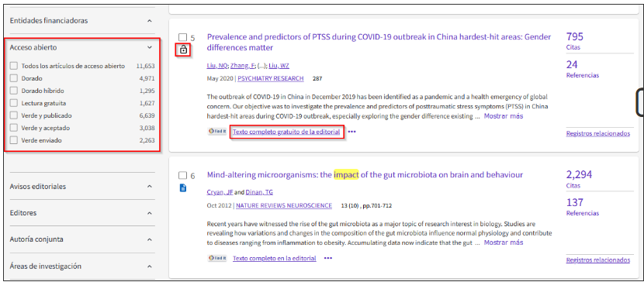Select the Lectura gratuita checkbox

pyautogui.click(x=14, y=103)
